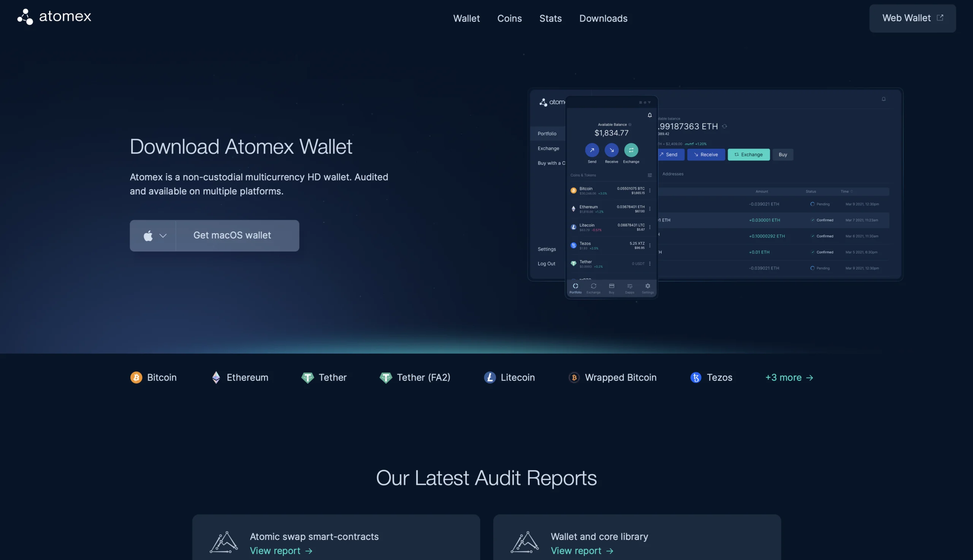Click the Bitcoin coin icon

[x=136, y=377]
